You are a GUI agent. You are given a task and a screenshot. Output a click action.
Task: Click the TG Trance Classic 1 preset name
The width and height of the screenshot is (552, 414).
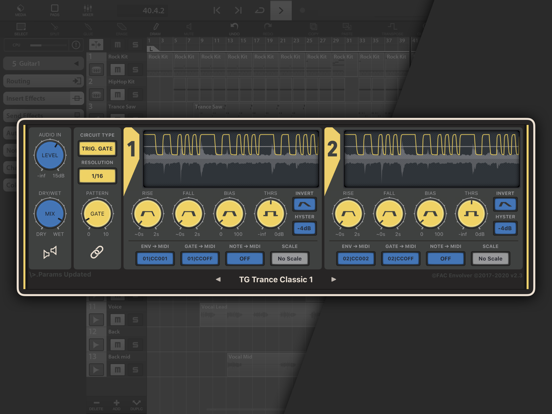coord(276,280)
